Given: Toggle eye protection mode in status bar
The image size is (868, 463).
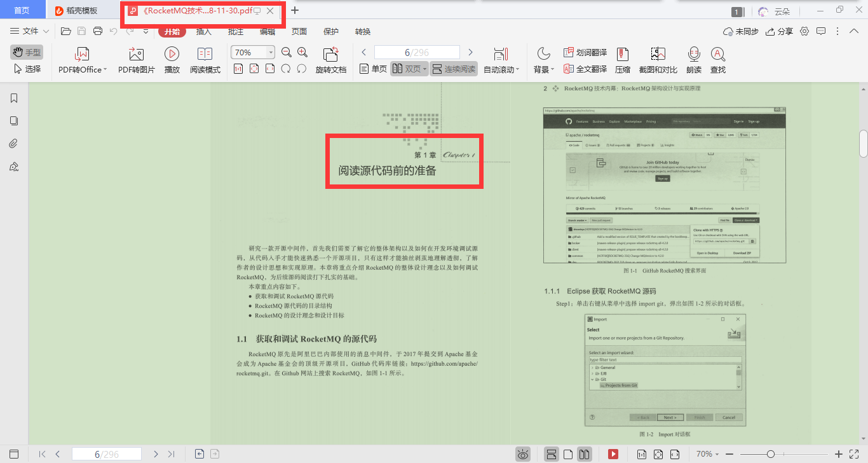Looking at the screenshot, I should point(523,454).
